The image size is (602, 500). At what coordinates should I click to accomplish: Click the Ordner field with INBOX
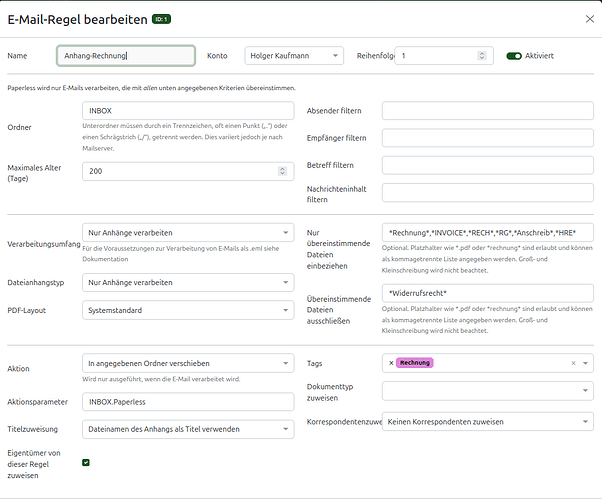188,111
